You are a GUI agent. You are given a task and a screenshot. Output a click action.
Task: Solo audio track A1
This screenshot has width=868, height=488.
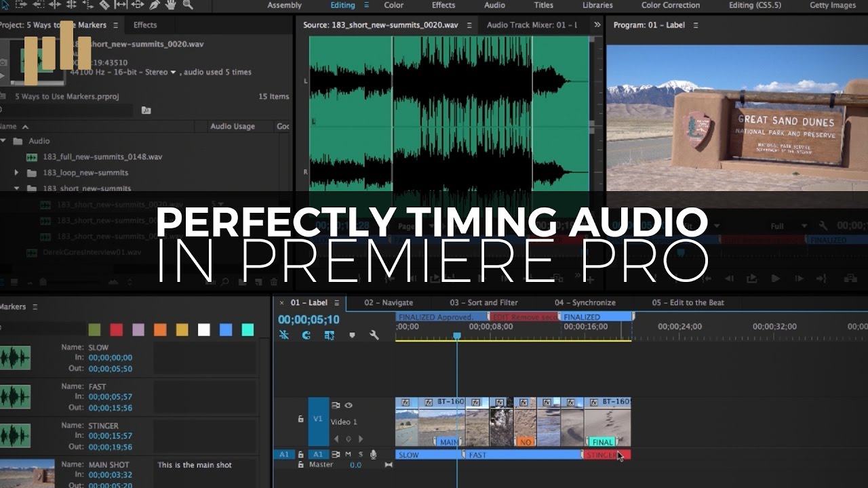(361, 454)
